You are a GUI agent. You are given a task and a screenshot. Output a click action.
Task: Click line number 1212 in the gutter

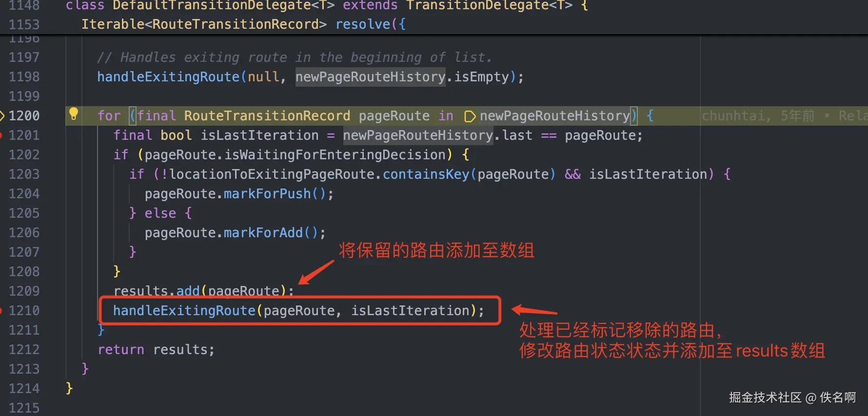[x=24, y=350]
